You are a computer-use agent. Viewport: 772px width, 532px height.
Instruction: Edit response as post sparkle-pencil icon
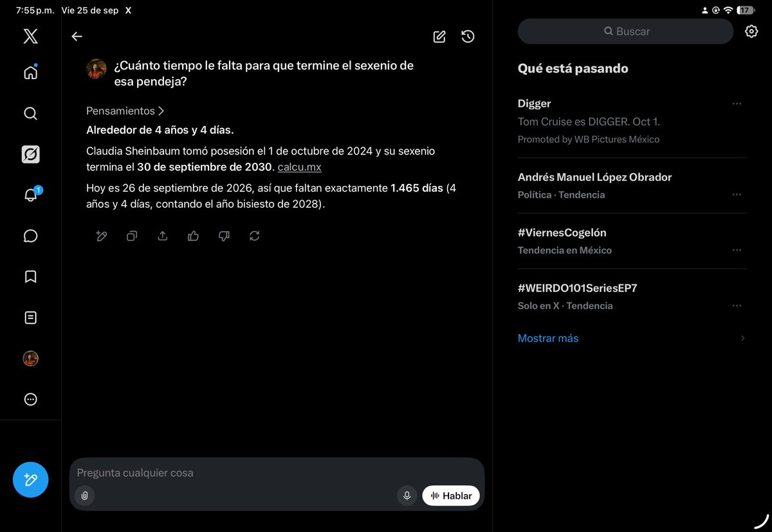coord(101,236)
